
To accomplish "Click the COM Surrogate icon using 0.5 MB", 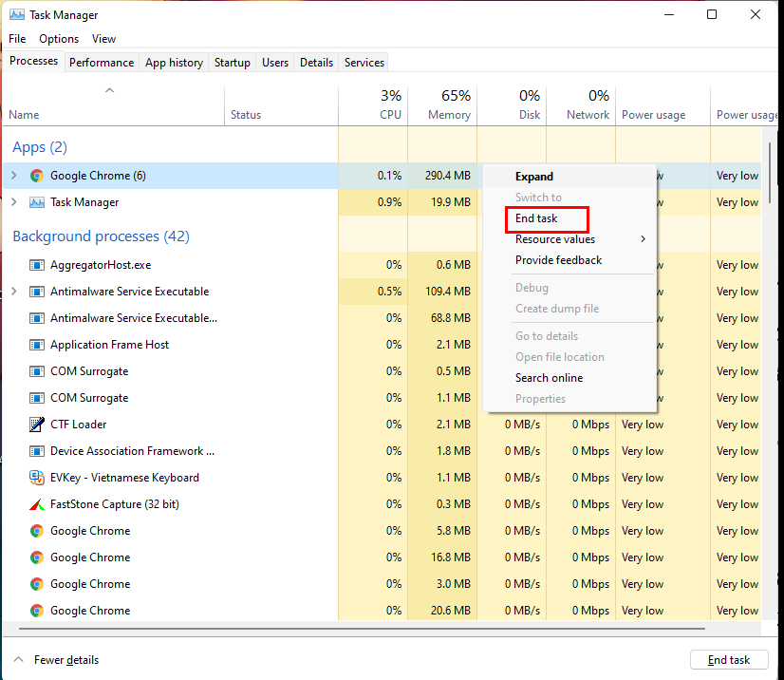I will (x=36, y=371).
